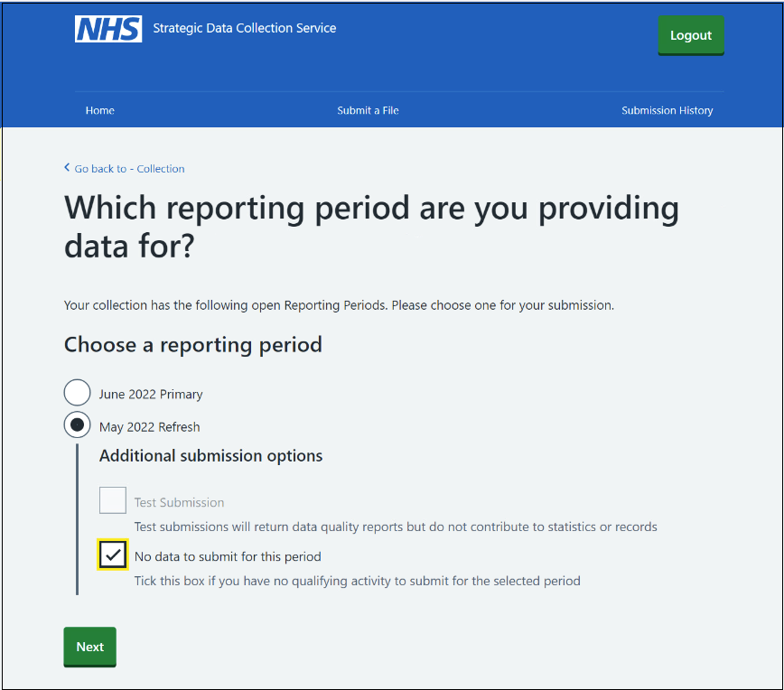Go to the Submit a File page
This screenshot has height=690, width=784.
(368, 110)
